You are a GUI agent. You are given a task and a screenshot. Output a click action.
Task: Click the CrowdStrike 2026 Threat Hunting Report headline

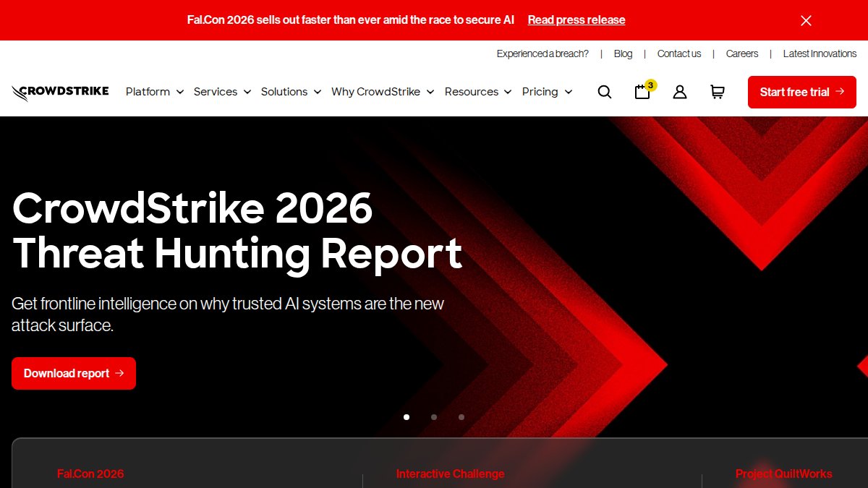tap(237, 231)
